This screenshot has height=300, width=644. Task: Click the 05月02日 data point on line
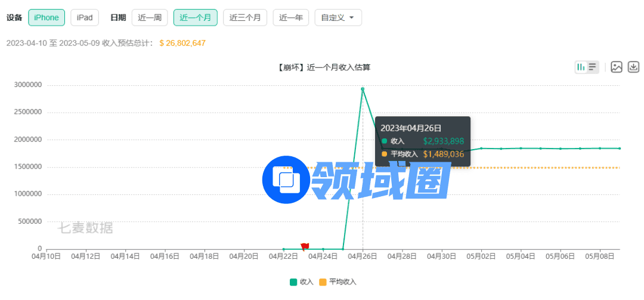(x=481, y=149)
